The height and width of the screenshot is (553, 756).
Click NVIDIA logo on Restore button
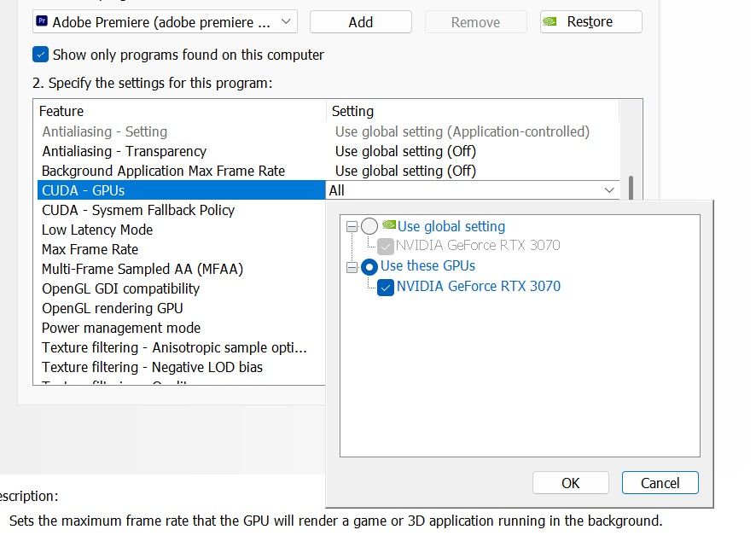click(x=554, y=21)
